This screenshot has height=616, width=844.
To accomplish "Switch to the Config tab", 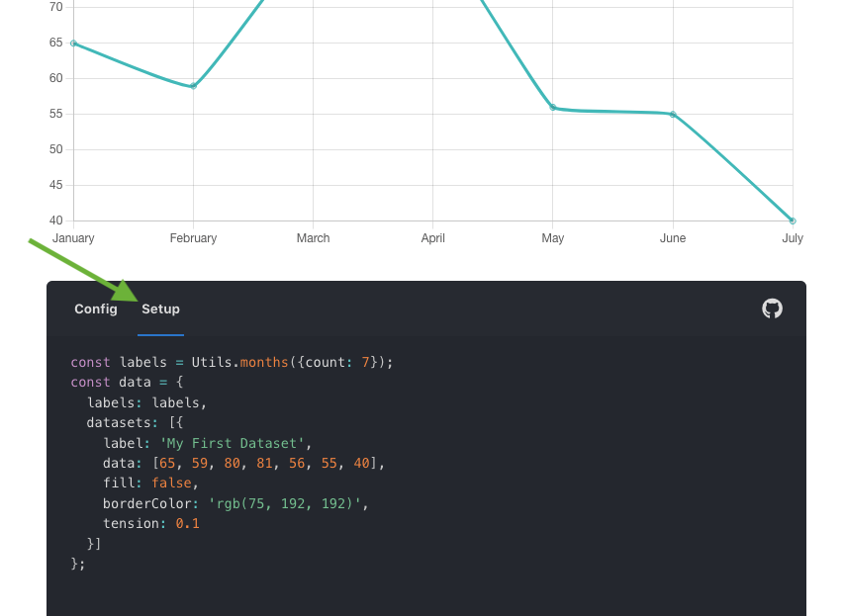I will click(95, 308).
